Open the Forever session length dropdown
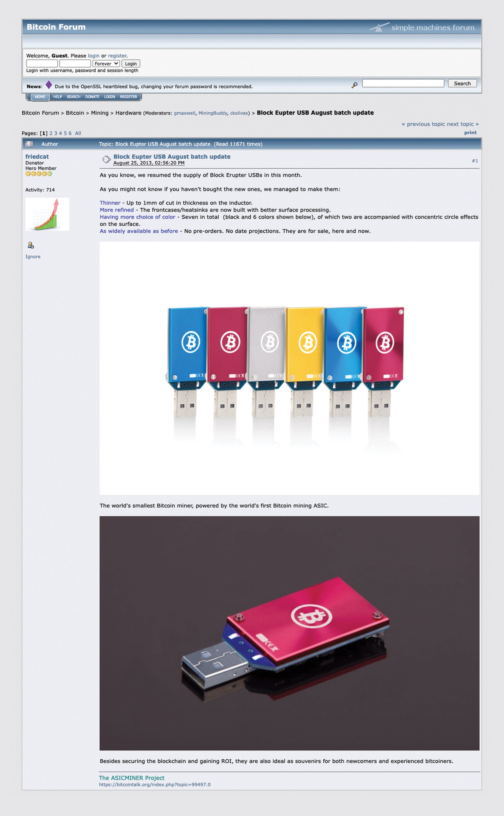Screen dimensions: 504x816 pos(106,63)
